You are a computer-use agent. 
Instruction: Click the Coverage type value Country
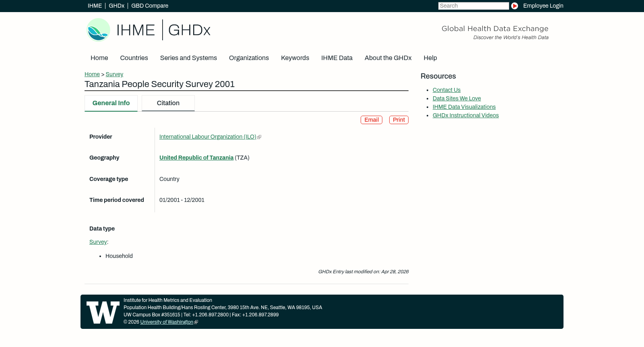click(x=169, y=179)
